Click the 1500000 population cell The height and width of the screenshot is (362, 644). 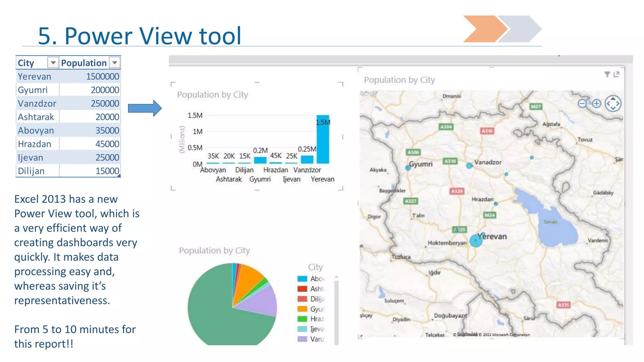[90, 76]
